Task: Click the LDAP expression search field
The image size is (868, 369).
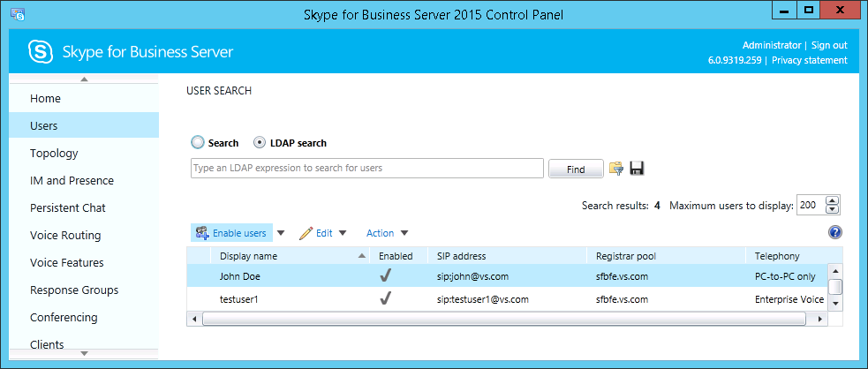Action: point(367,169)
